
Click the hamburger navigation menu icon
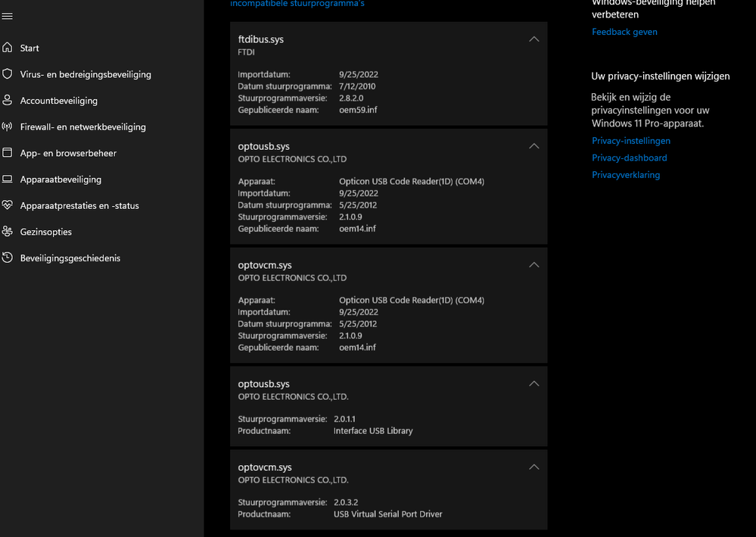(x=8, y=16)
